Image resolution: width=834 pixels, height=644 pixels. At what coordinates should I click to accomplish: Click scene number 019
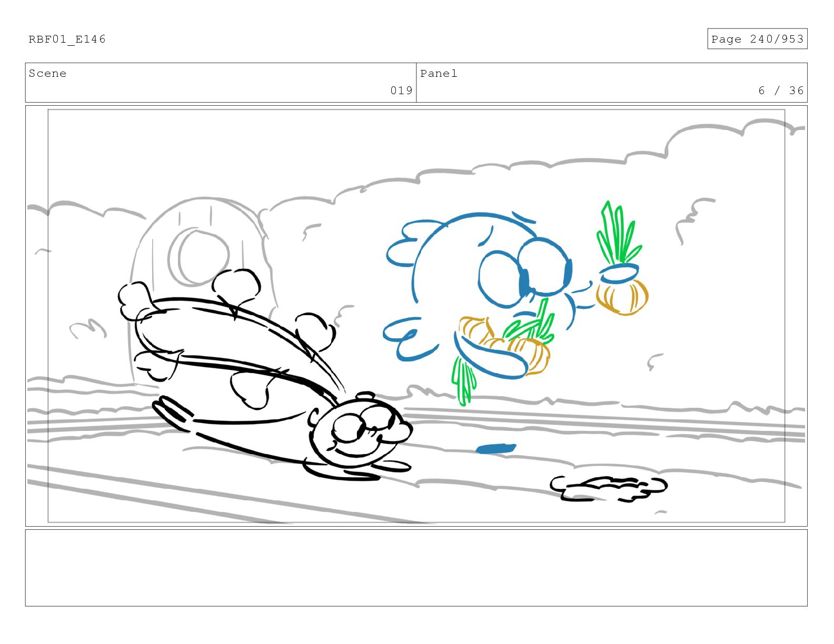tap(401, 90)
